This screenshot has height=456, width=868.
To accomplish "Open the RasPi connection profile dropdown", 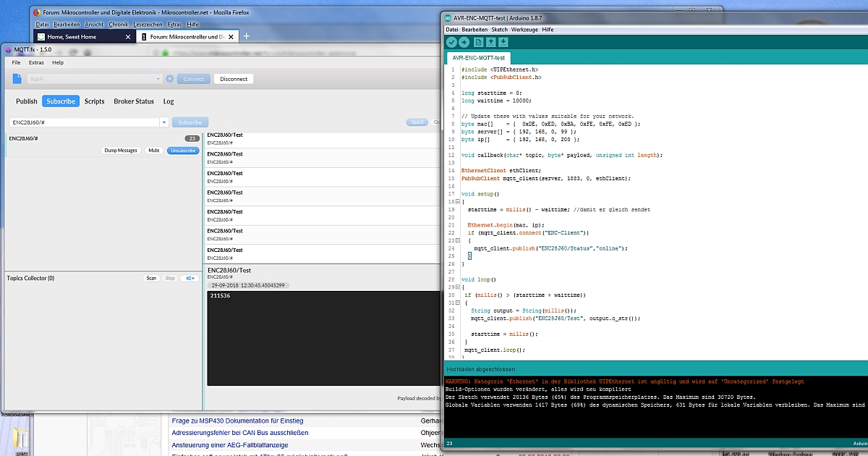I will click(158, 79).
